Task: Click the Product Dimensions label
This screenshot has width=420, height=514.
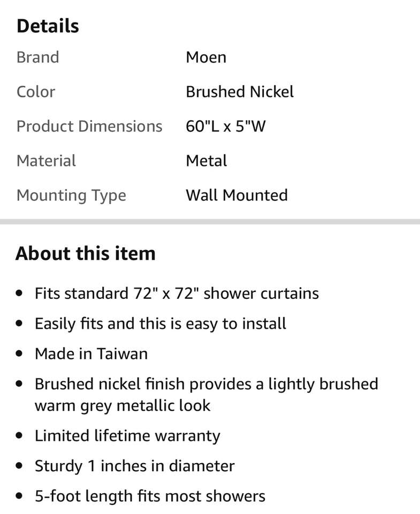Action: point(89,126)
